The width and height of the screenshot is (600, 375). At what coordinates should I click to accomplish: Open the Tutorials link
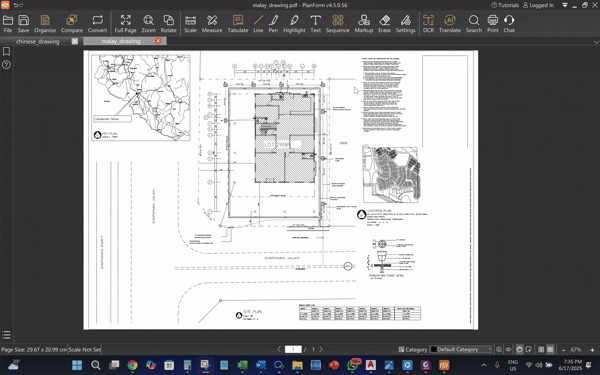tap(505, 5)
